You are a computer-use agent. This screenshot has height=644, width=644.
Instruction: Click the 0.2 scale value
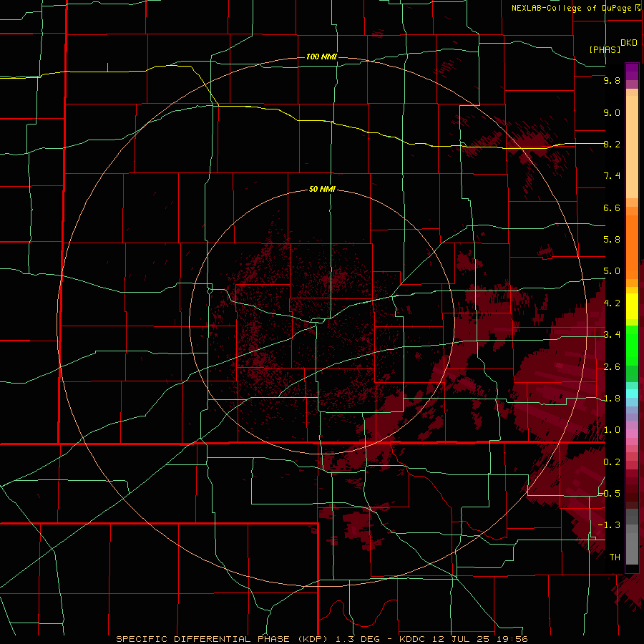click(612, 462)
